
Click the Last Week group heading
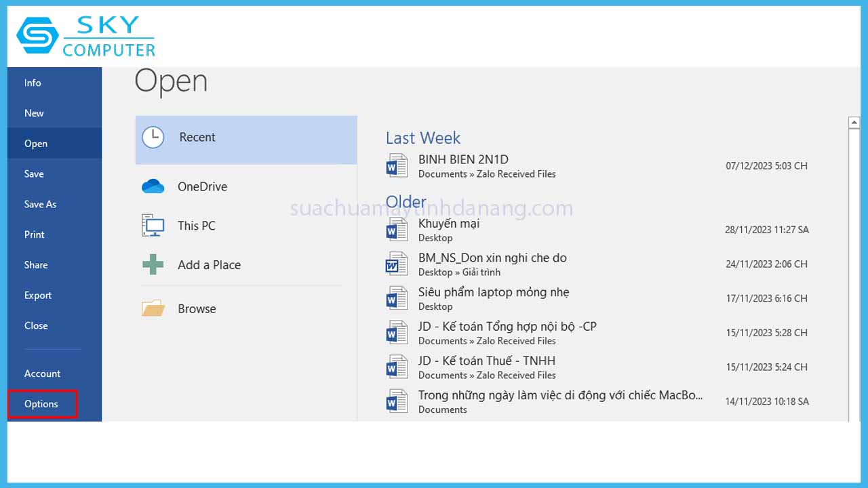coord(423,138)
